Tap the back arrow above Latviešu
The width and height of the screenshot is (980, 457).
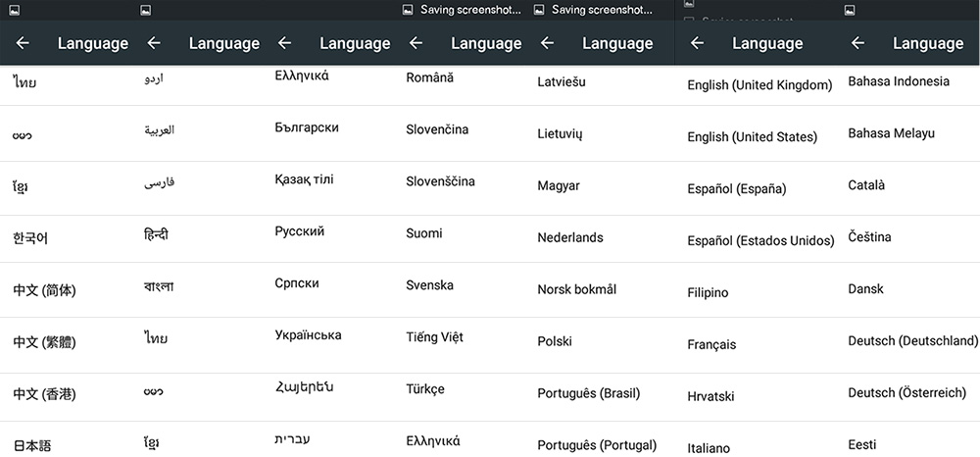[547, 43]
